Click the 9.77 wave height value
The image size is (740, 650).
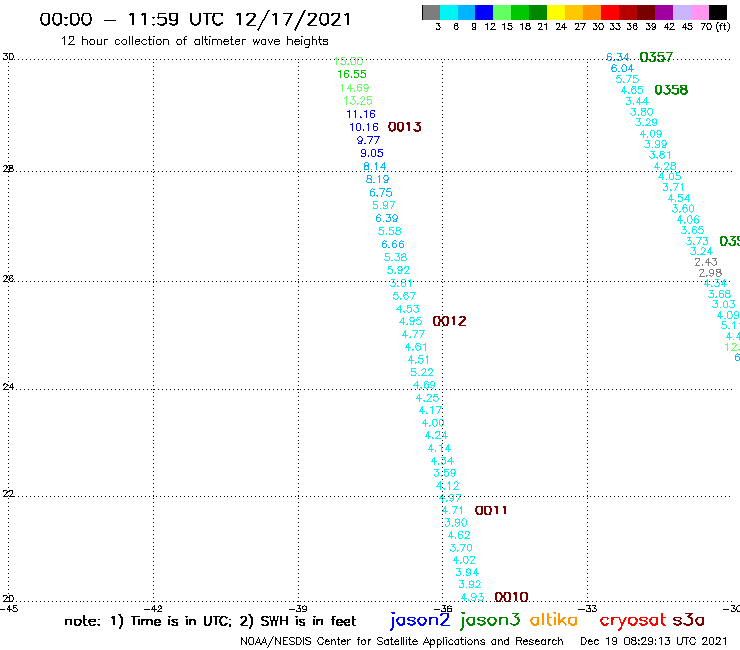368,140
